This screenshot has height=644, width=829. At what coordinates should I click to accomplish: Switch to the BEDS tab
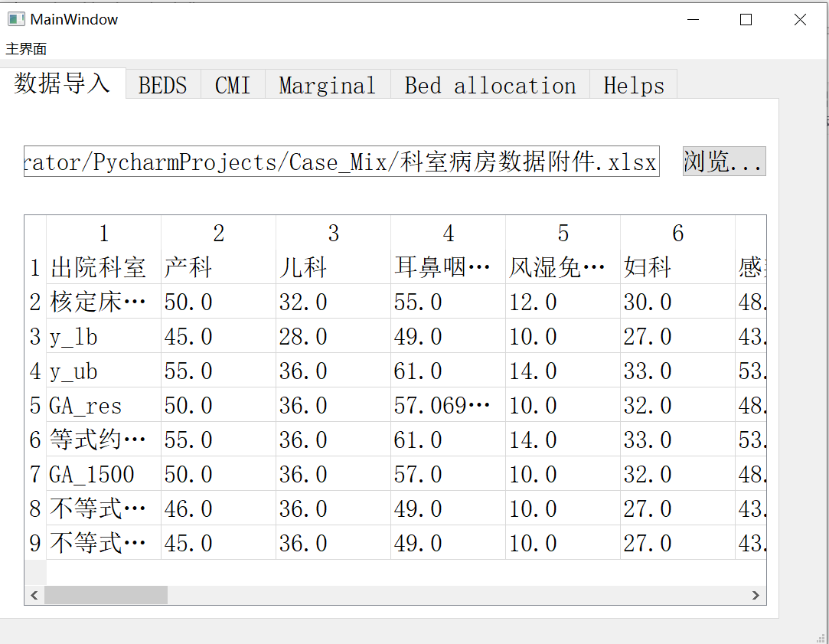(162, 85)
